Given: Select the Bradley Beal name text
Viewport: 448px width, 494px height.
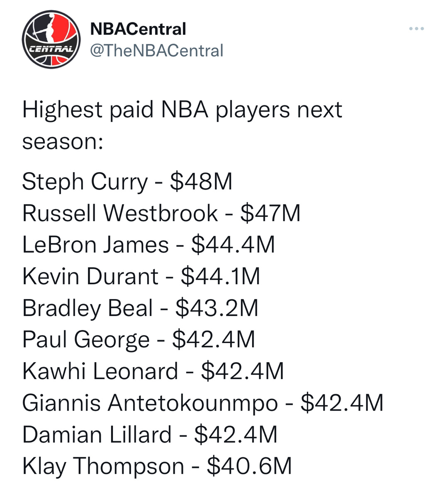Looking at the screenshot, I should [88, 308].
